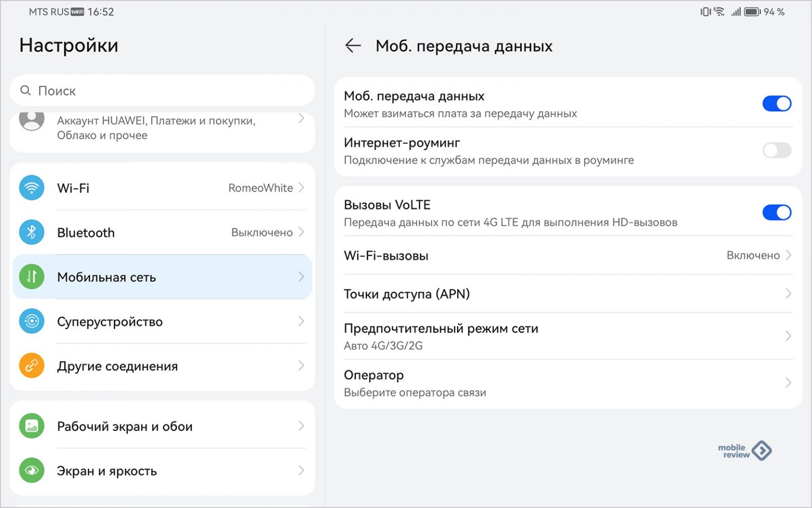Select Bluetooth in the settings list
Image resolution: width=812 pixels, height=508 pixels.
(x=86, y=233)
